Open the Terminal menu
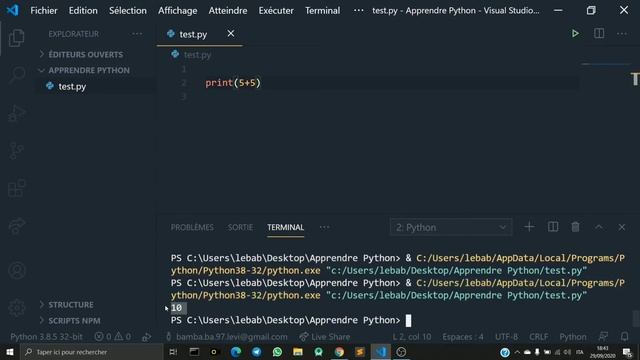 [322, 11]
